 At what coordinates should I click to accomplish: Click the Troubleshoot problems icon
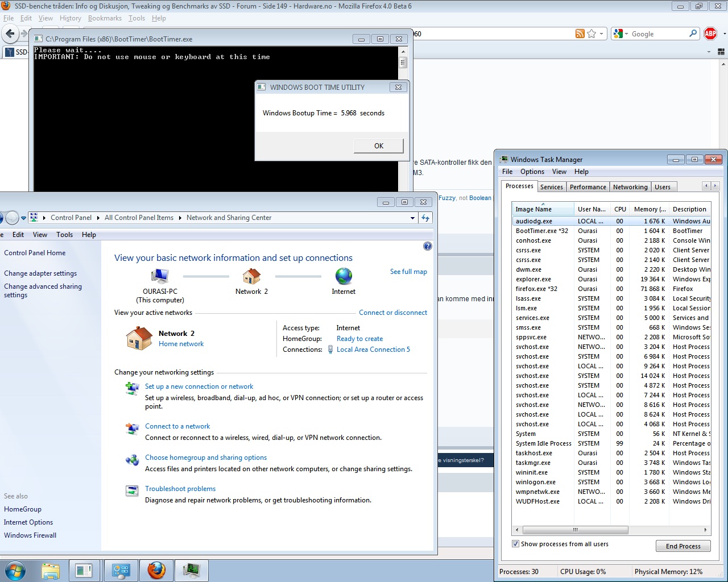(x=132, y=490)
